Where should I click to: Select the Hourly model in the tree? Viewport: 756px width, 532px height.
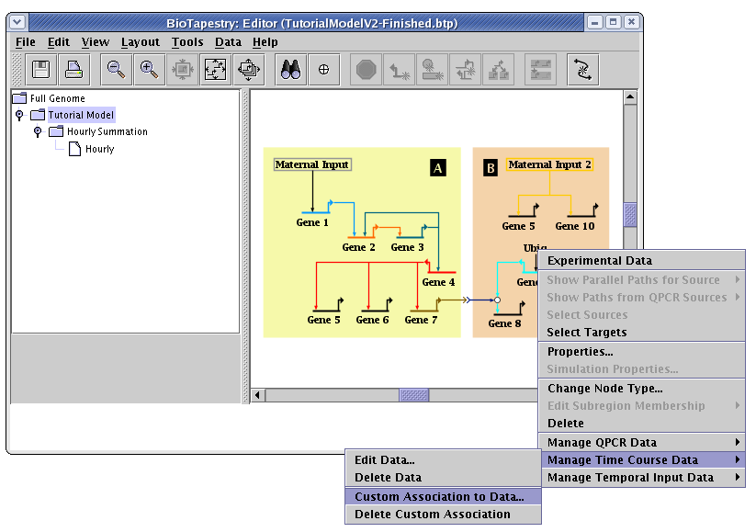coord(99,149)
